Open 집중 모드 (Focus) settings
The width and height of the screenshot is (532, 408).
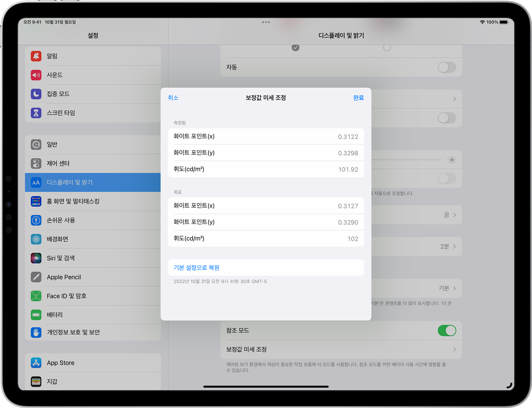pyautogui.click(x=58, y=94)
